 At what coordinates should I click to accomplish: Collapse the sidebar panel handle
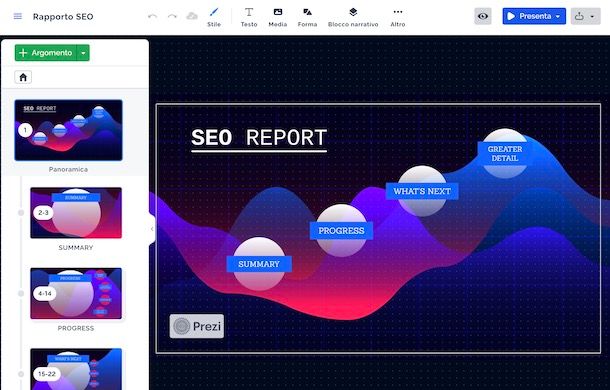coord(152,229)
